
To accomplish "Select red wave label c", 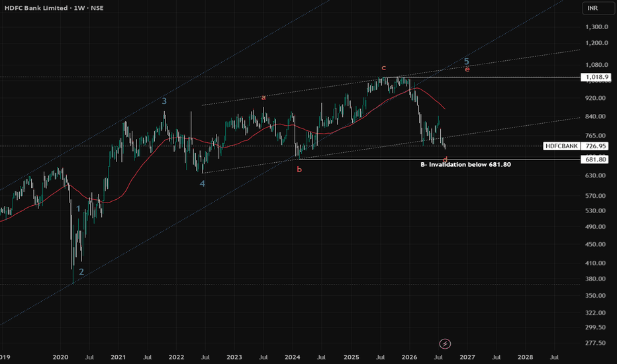I will click(384, 68).
